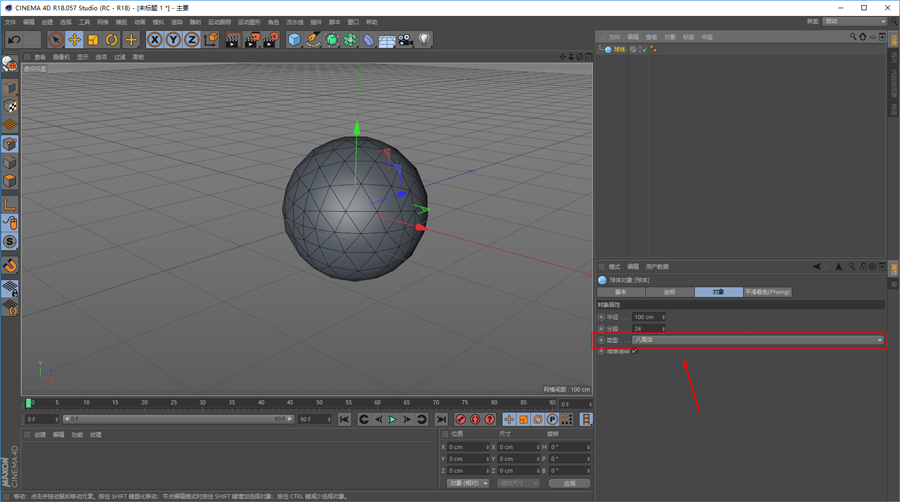The height and width of the screenshot is (502, 900).
Task: Switch to the 平滑着色(Phong) tab
Action: (767, 292)
